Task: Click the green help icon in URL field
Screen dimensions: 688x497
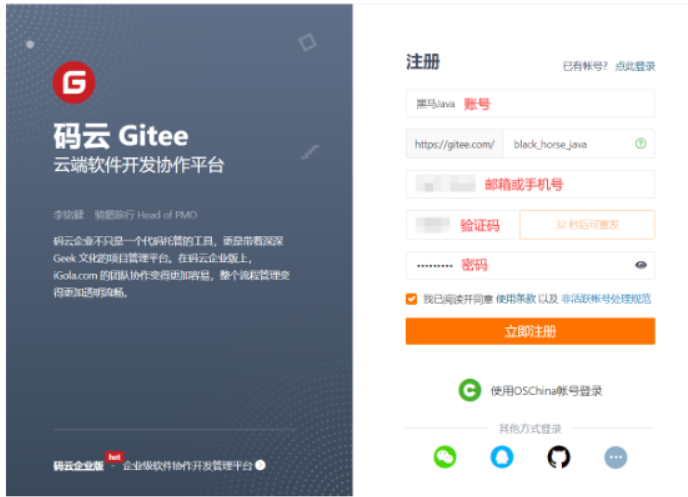Action: coord(641,143)
